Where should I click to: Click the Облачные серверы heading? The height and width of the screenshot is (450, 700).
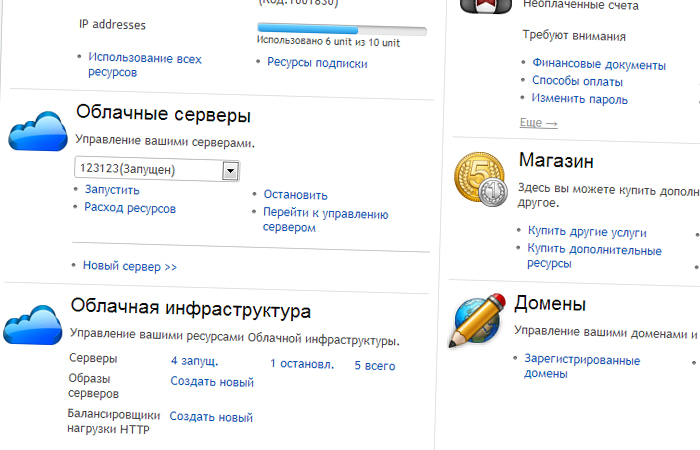(163, 113)
